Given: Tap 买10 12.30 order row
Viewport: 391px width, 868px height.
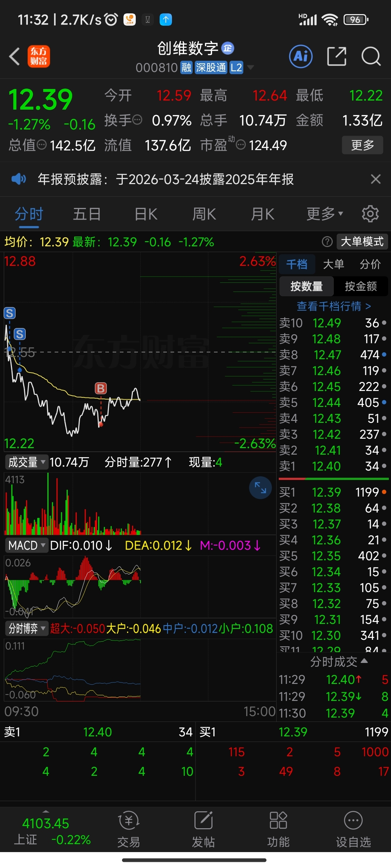Looking at the screenshot, I should 333,635.
